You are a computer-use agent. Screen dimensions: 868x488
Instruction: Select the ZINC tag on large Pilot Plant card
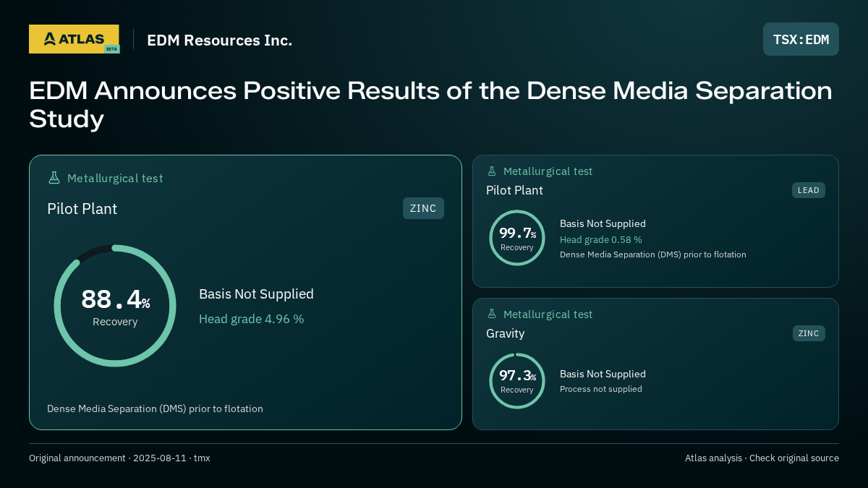pyautogui.click(x=423, y=208)
